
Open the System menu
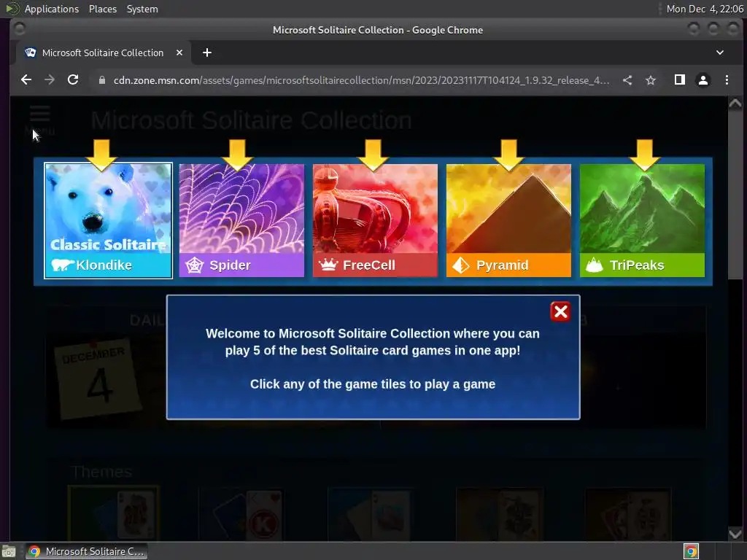pos(142,9)
